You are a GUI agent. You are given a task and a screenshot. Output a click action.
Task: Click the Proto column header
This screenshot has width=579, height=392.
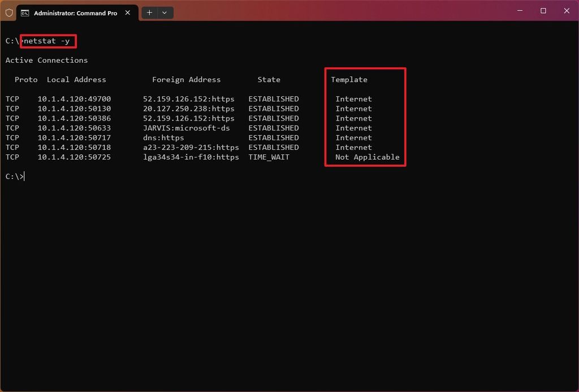[x=26, y=79]
